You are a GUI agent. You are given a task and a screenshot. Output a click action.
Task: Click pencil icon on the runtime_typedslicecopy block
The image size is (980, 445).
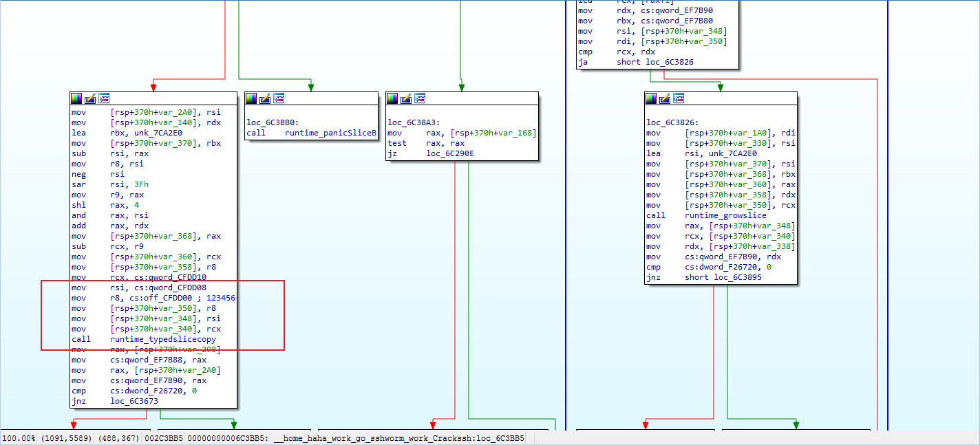tap(90, 98)
